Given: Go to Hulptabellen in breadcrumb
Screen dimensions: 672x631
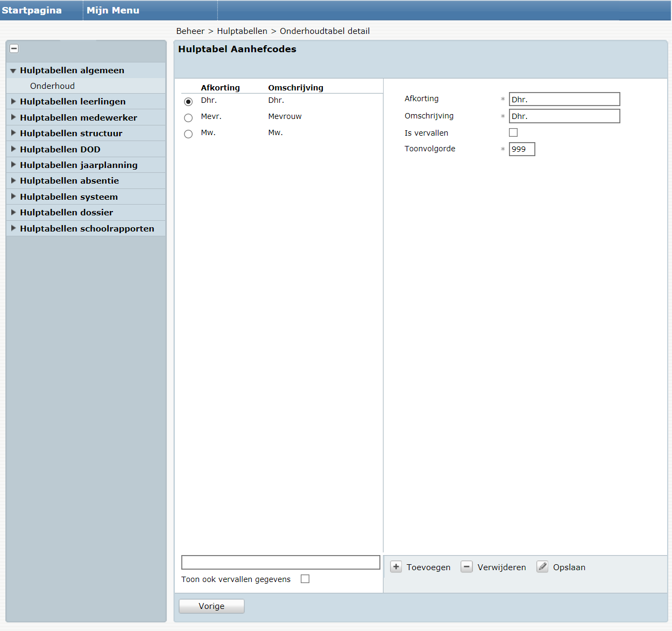Looking at the screenshot, I should pyautogui.click(x=242, y=31).
